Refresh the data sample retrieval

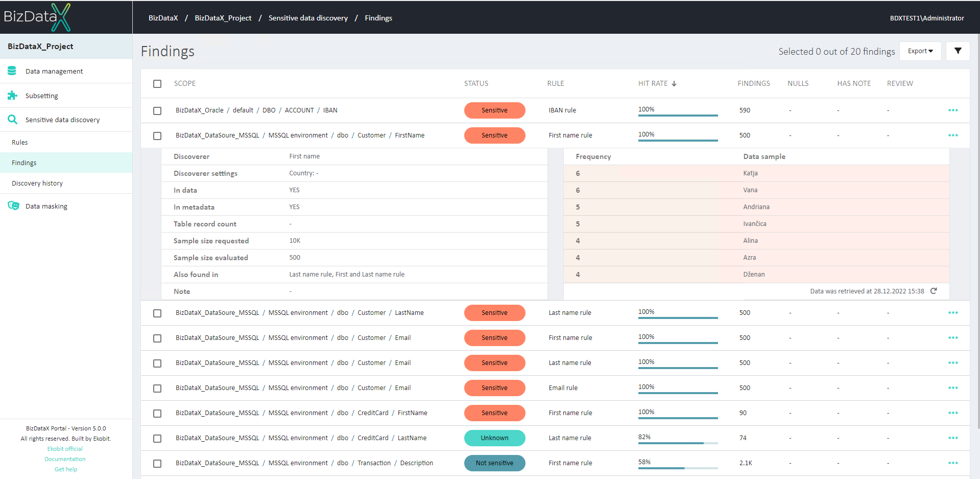934,291
